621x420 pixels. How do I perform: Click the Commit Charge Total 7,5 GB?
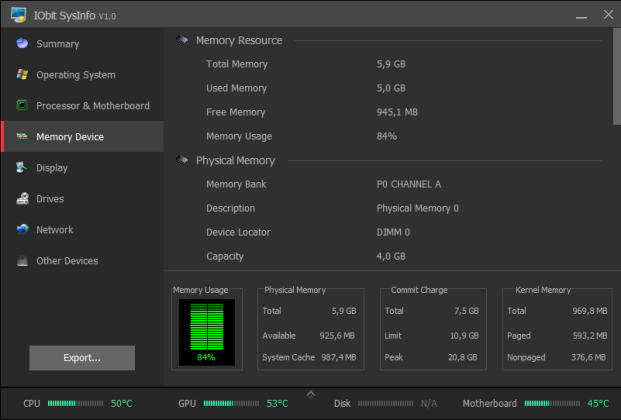click(466, 311)
